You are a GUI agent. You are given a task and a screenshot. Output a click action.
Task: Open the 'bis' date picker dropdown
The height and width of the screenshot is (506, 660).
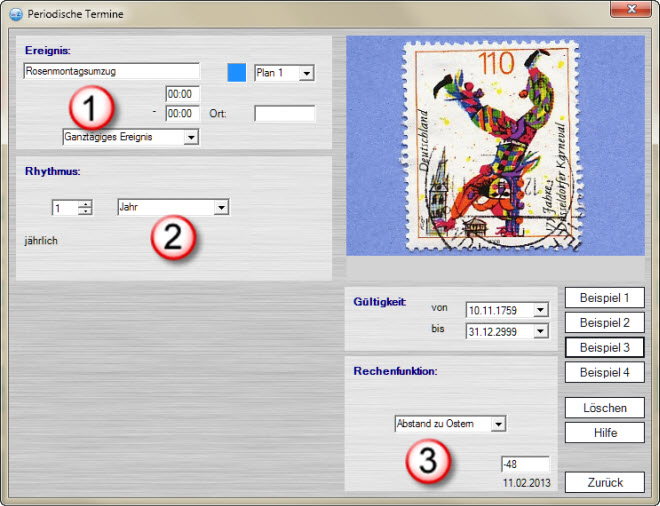click(x=541, y=331)
